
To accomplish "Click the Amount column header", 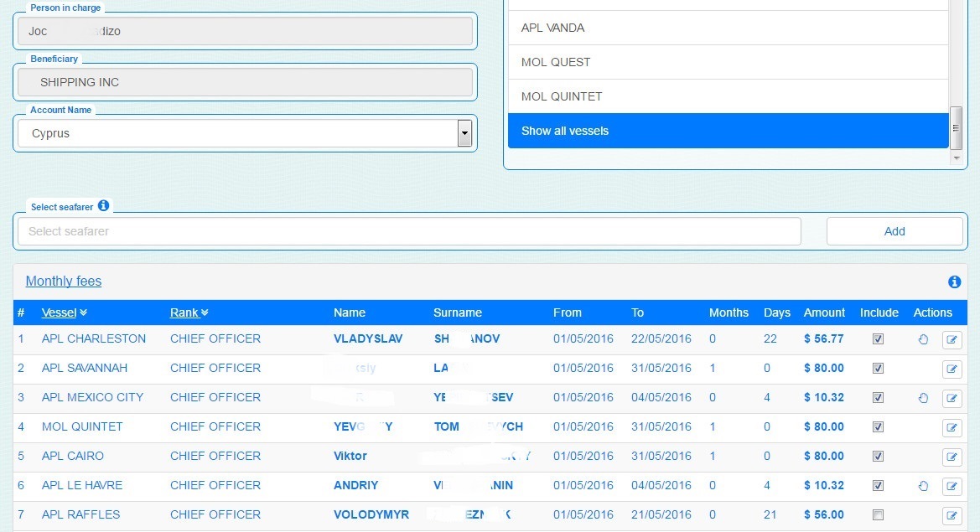I will click(824, 312).
